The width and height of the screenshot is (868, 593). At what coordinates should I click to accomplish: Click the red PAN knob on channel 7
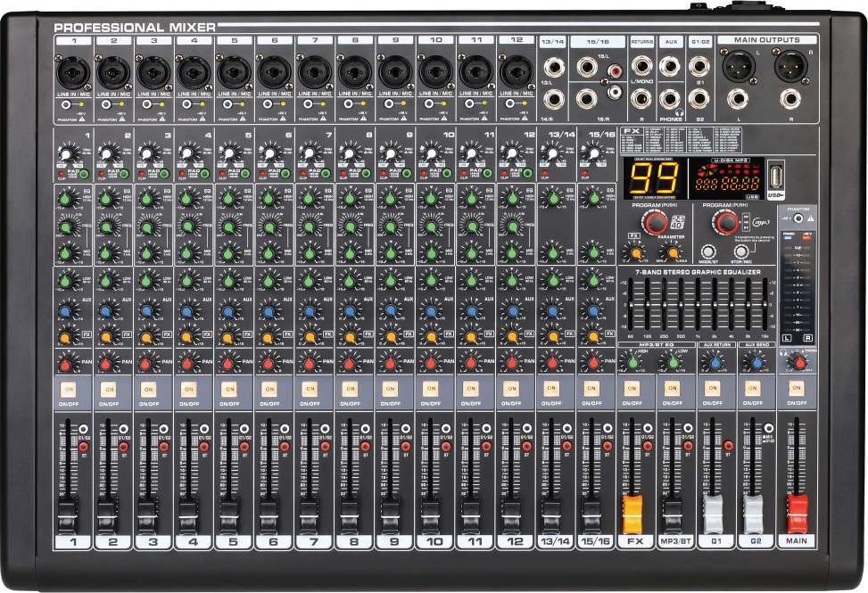(x=309, y=363)
